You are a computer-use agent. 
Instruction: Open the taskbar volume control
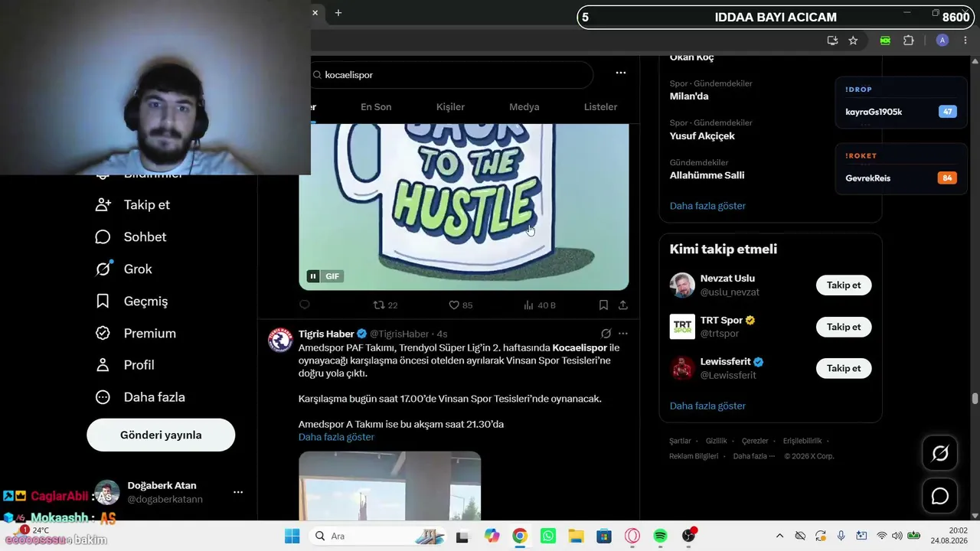pos(897,536)
